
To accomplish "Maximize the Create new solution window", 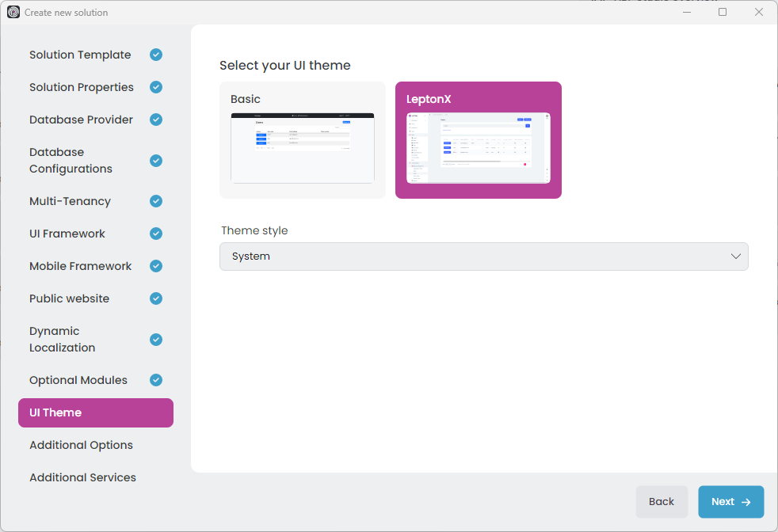I will pyautogui.click(x=723, y=13).
